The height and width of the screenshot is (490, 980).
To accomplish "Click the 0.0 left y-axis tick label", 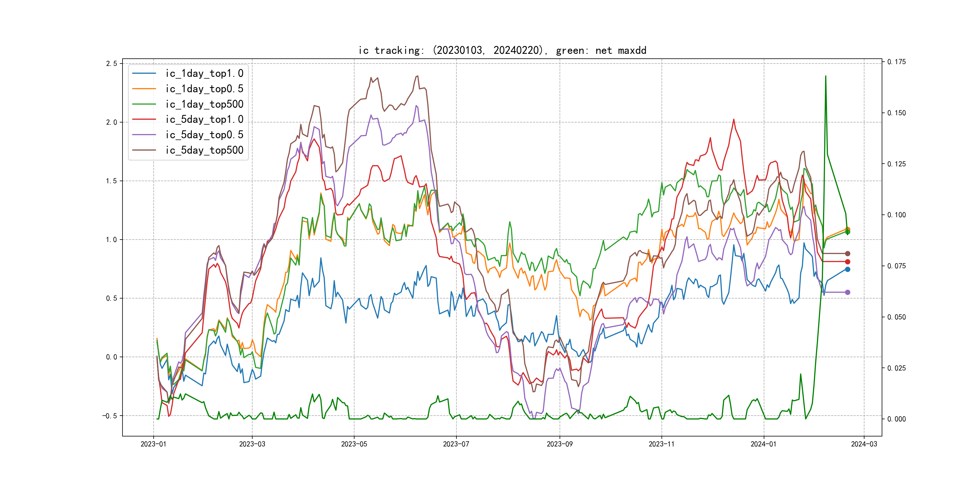I will click(112, 357).
